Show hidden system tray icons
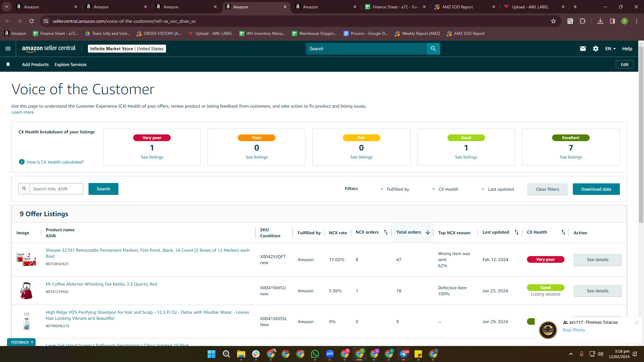644x362 pixels. coord(571,354)
